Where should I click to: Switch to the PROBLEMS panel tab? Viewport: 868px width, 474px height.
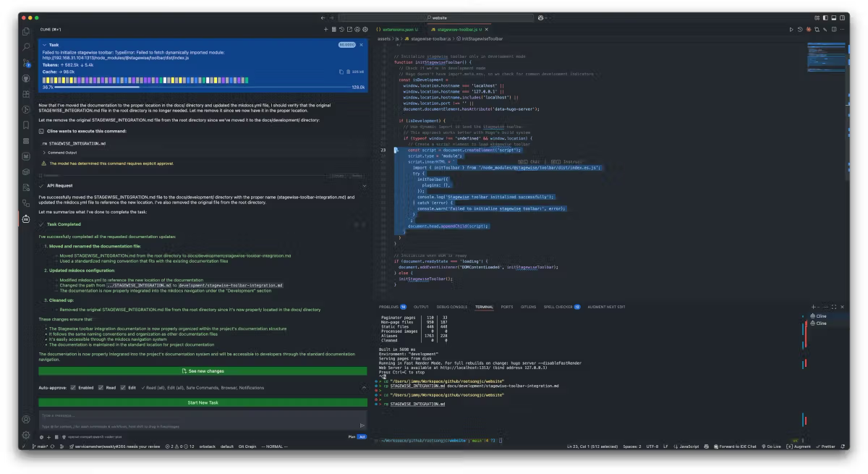point(392,307)
